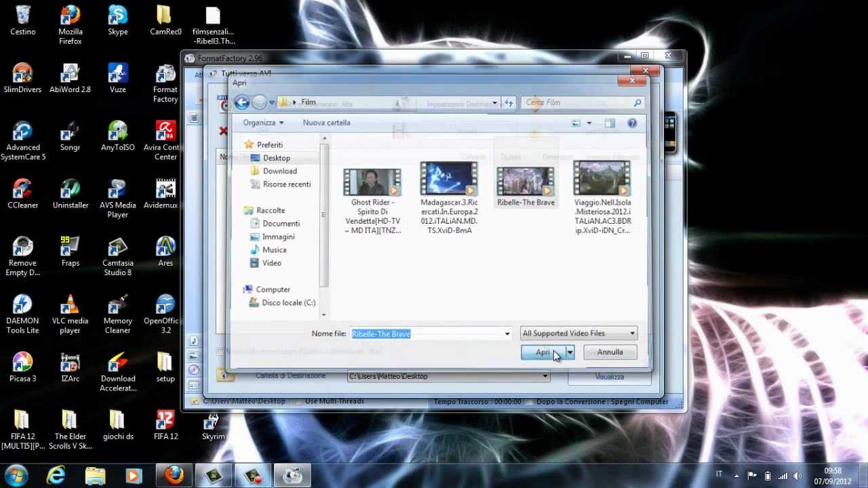
Task: Select the AnyToISO shortcut
Action: click(118, 136)
